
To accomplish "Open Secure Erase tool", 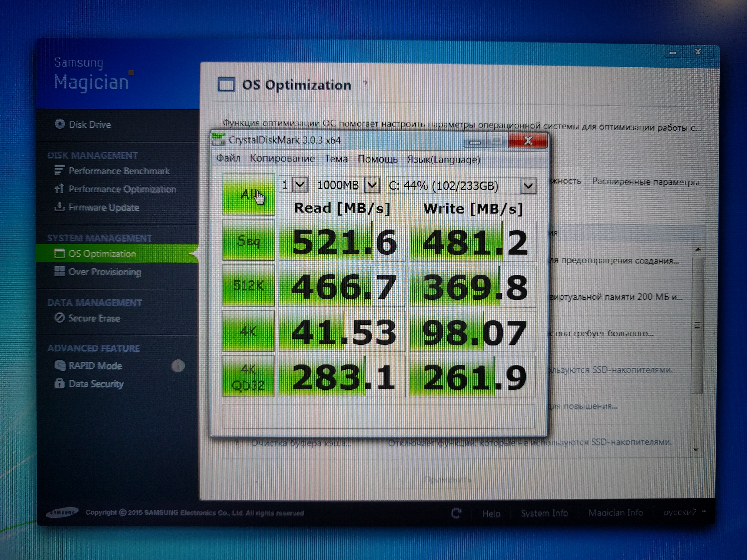I will point(94,318).
